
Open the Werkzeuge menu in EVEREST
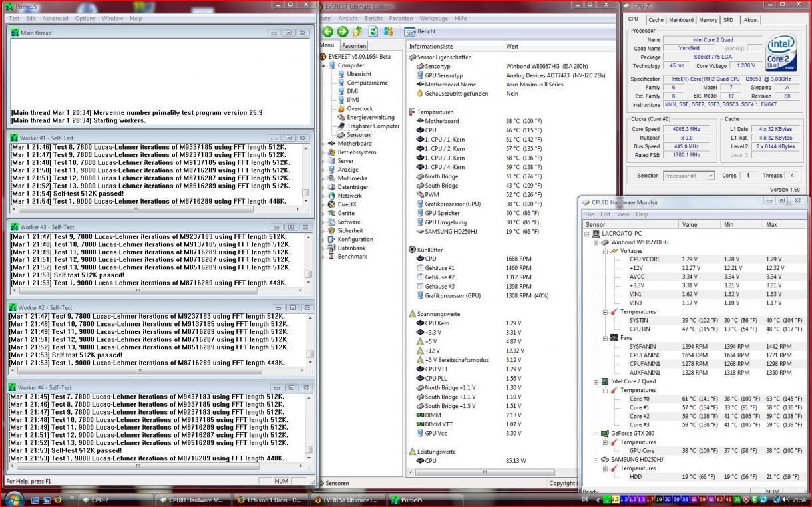(x=433, y=18)
